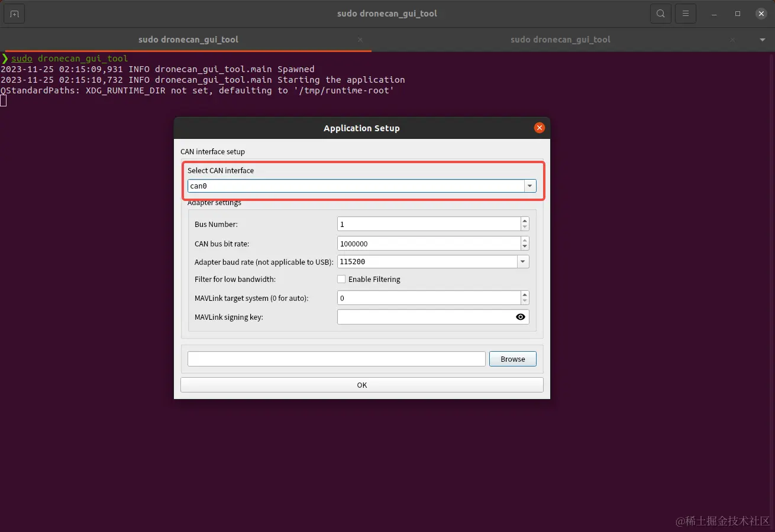Increase the Bus Number value
This screenshot has width=775, height=532.
525,220
